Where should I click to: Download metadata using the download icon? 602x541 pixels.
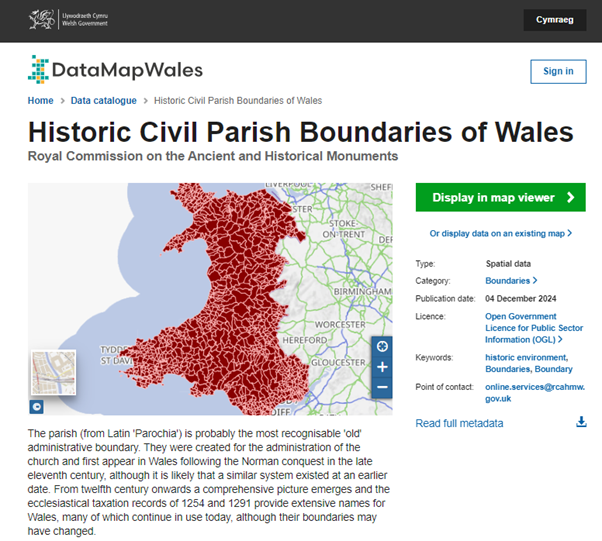(x=581, y=422)
